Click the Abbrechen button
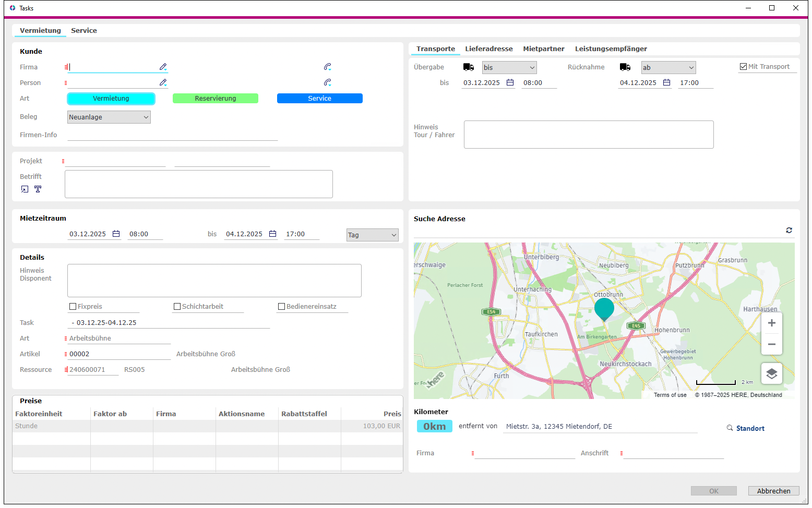Viewport: 812px width, 508px height. [774, 491]
